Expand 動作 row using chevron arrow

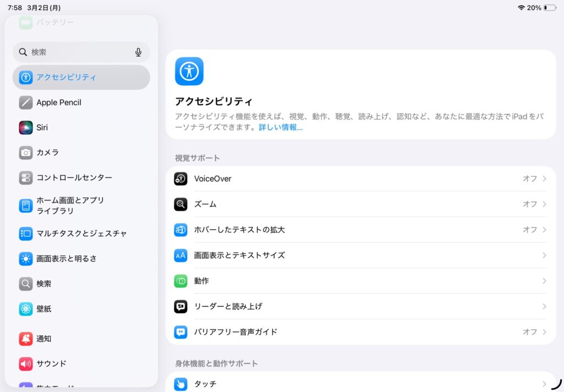(x=544, y=281)
